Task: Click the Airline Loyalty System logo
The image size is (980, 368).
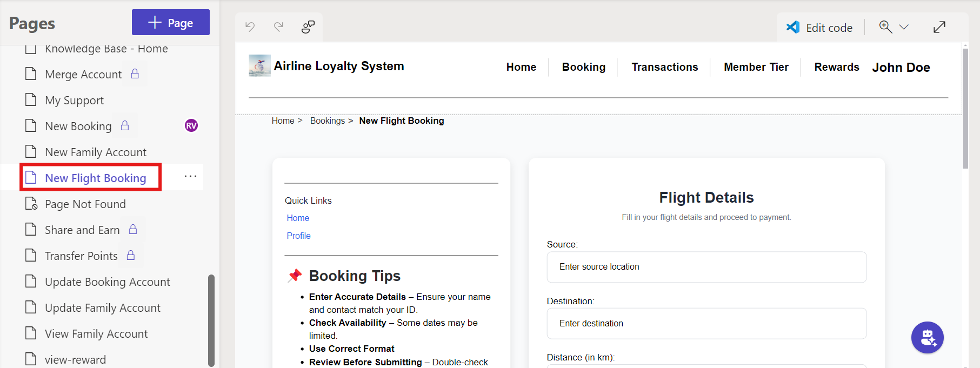Action: (x=259, y=66)
